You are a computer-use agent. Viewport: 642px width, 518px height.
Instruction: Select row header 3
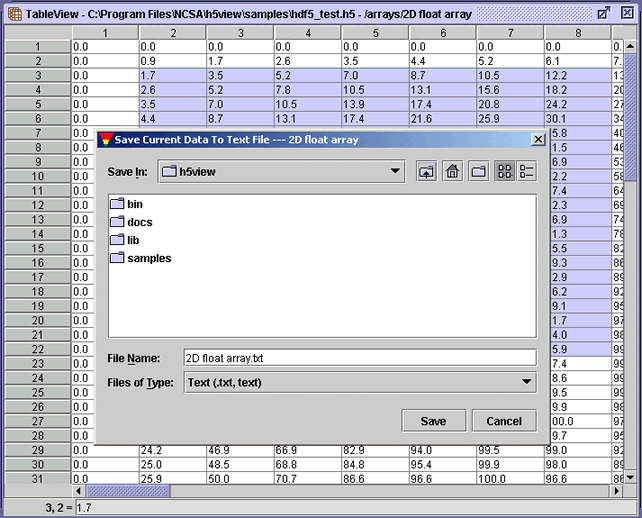pos(38,75)
